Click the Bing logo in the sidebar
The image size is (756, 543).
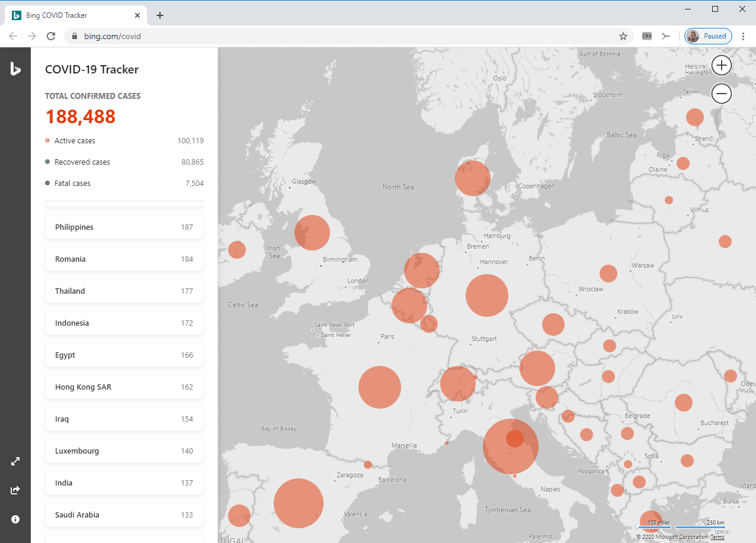15,69
